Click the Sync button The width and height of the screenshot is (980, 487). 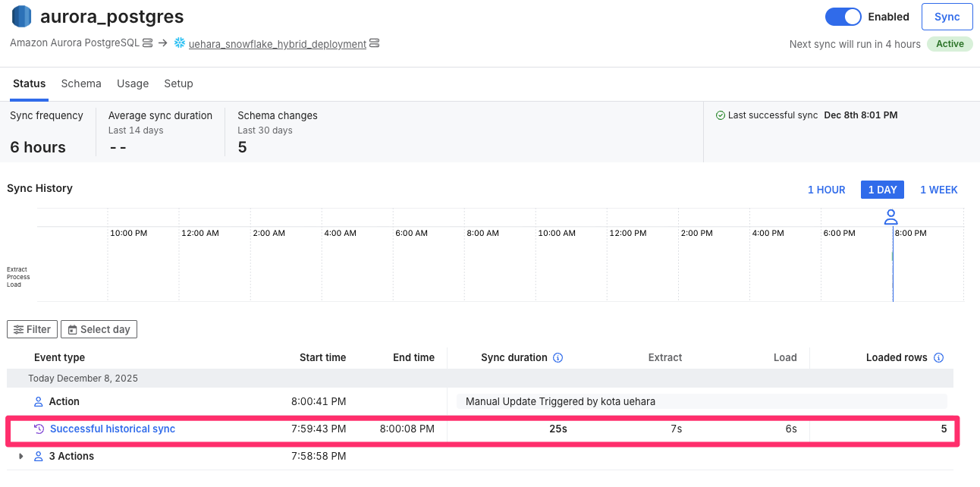click(947, 17)
